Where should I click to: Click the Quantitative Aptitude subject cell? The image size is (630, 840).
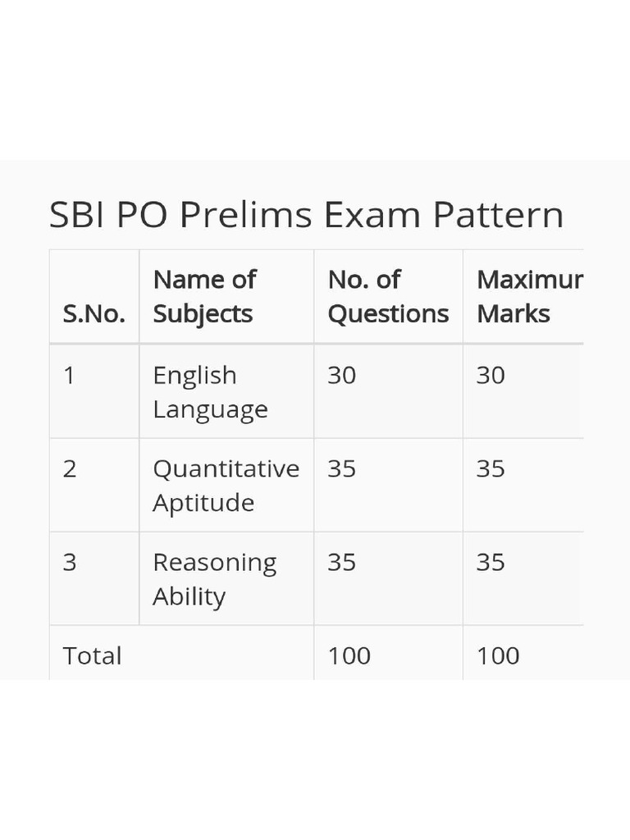point(226,485)
